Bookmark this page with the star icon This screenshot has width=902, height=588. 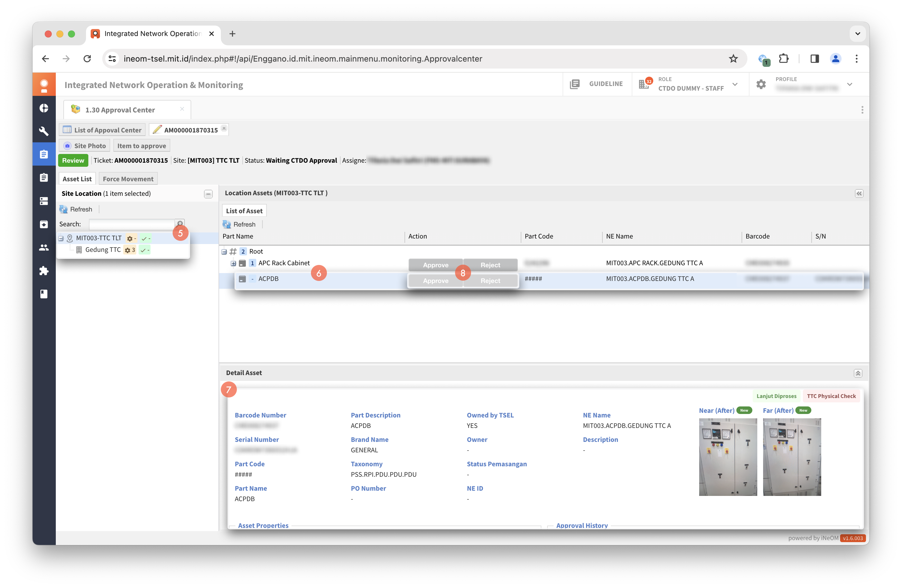733,59
